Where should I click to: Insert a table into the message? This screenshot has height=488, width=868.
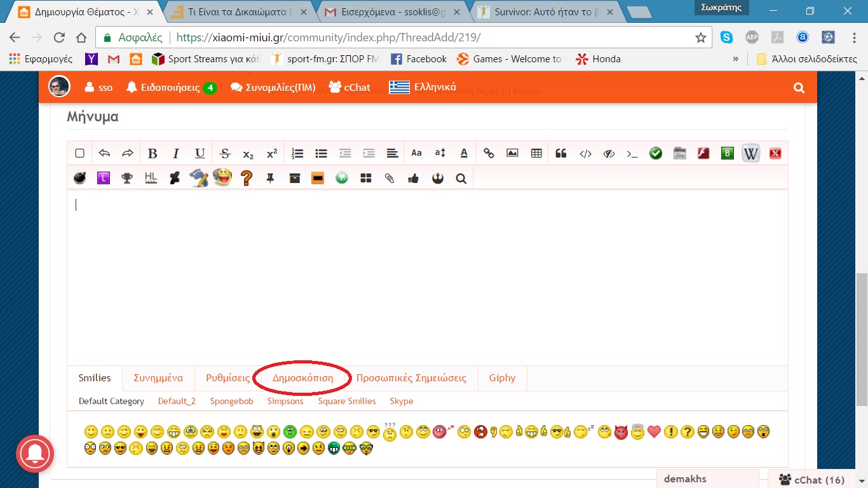pyautogui.click(x=536, y=153)
